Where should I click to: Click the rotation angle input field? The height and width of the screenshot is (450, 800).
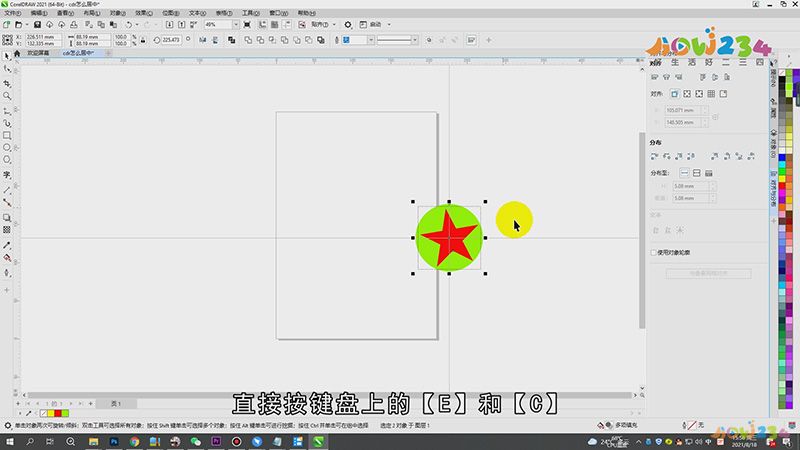pos(172,40)
